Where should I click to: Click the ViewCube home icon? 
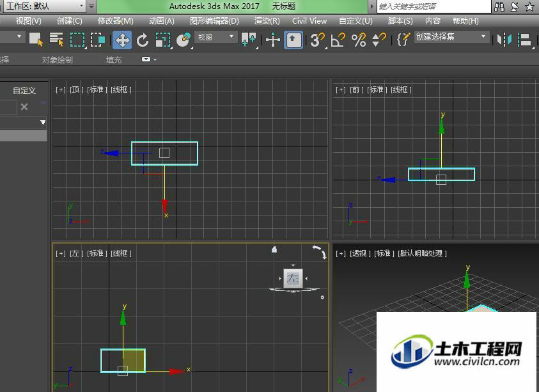[274, 249]
